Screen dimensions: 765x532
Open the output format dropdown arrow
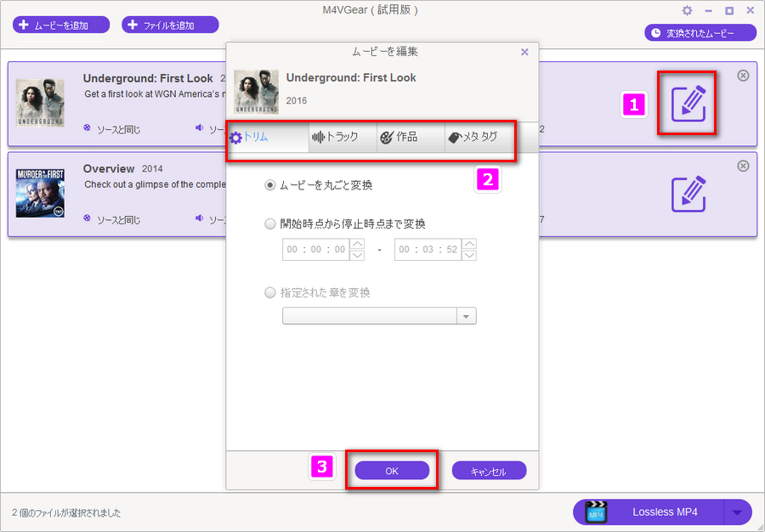738,512
